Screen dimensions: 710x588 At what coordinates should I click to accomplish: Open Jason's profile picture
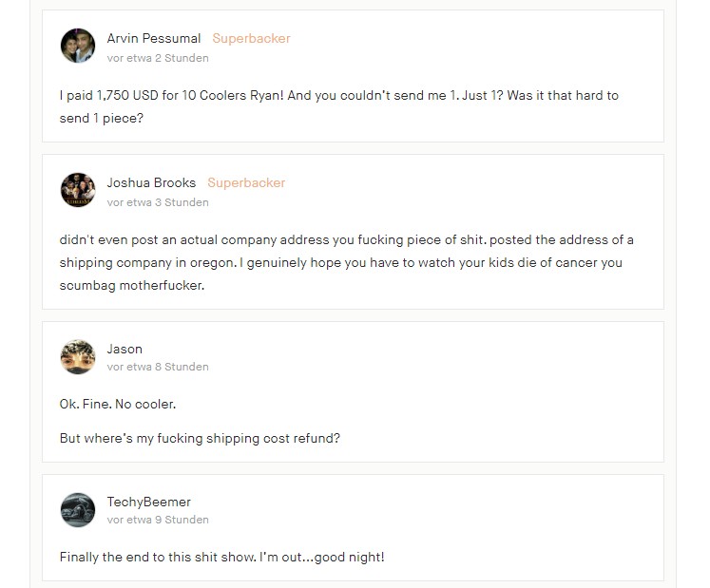pyautogui.click(x=77, y=356)
